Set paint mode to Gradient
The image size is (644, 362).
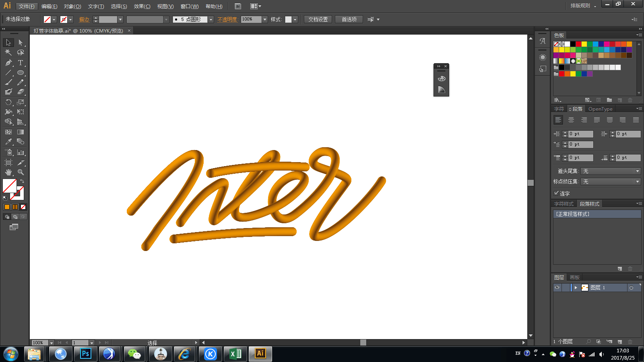pos(15,207)
